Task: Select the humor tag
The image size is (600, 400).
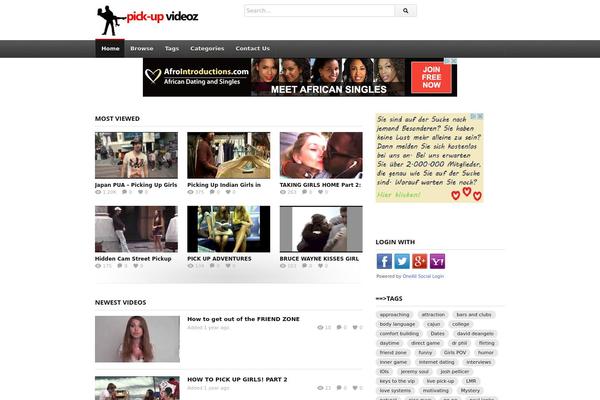Action: click(486, 353)
